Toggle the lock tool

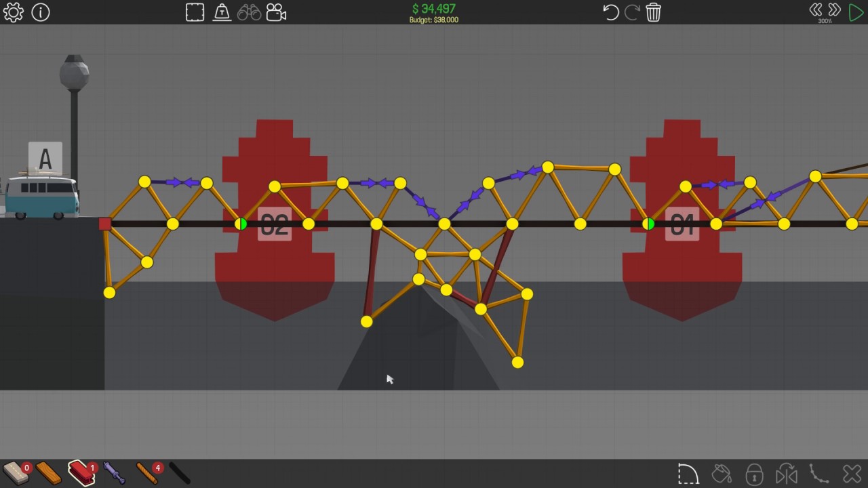click(754, 473)
